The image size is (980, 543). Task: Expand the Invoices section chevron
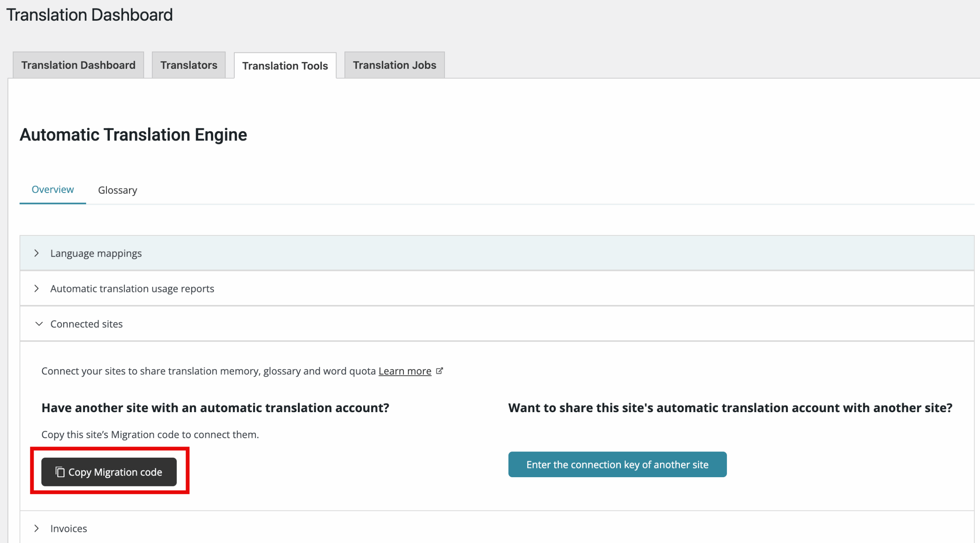pos(37,528)
